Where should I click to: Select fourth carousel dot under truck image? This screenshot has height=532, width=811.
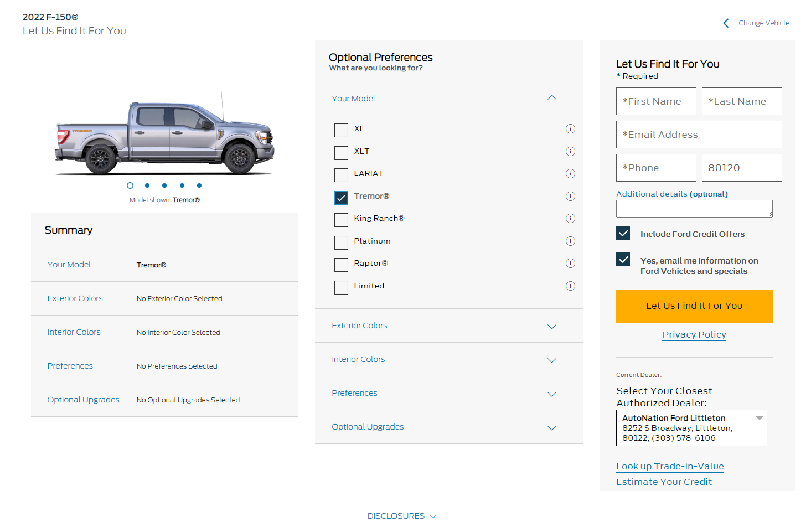182,185
